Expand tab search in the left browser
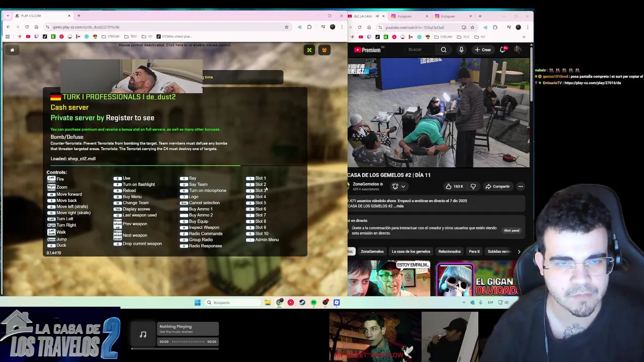Viewport: 644px width, 362px height. [8, 16]
